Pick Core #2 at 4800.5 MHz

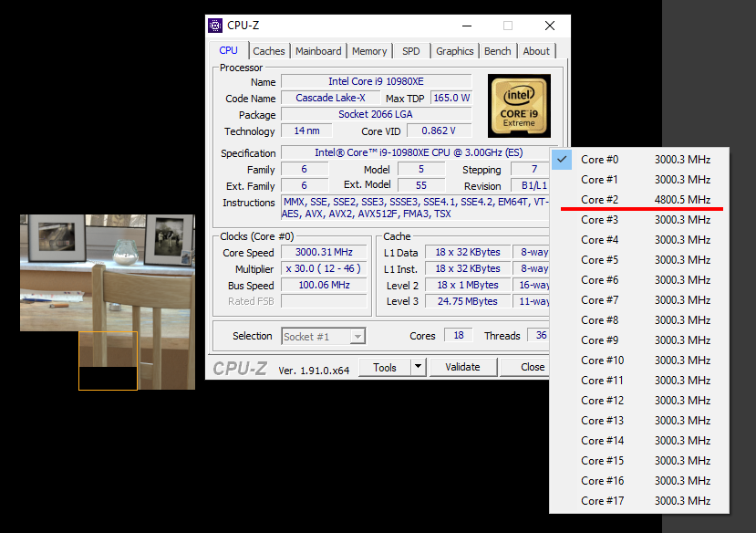[639, 200]
